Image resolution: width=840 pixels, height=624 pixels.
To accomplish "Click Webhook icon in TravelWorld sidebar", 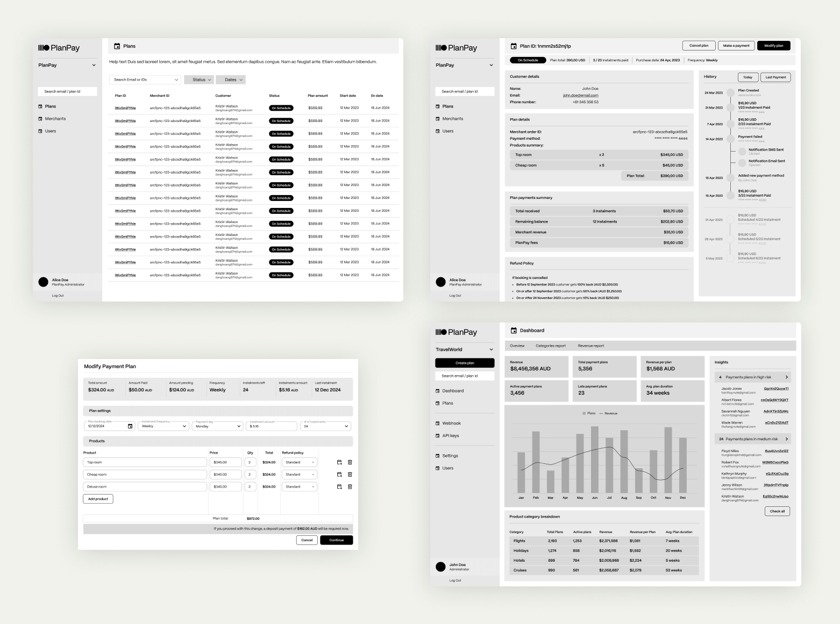I will tap(438, 424).
